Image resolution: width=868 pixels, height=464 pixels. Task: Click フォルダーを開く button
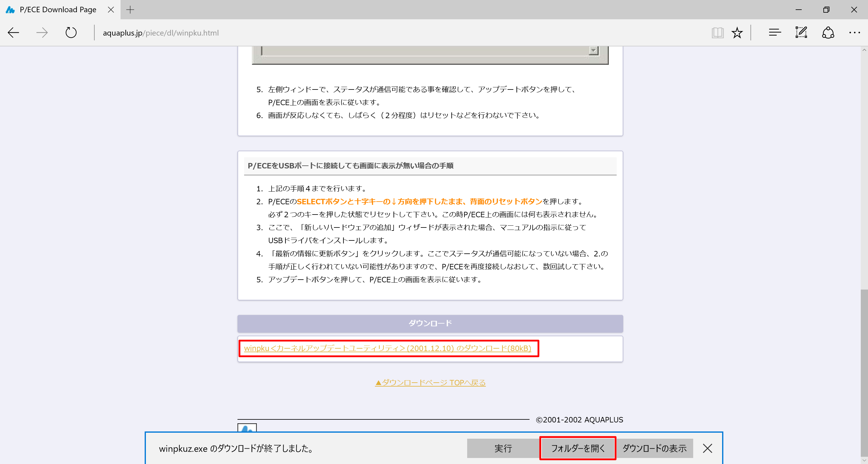pyautogui.click(x=578, y=448)
